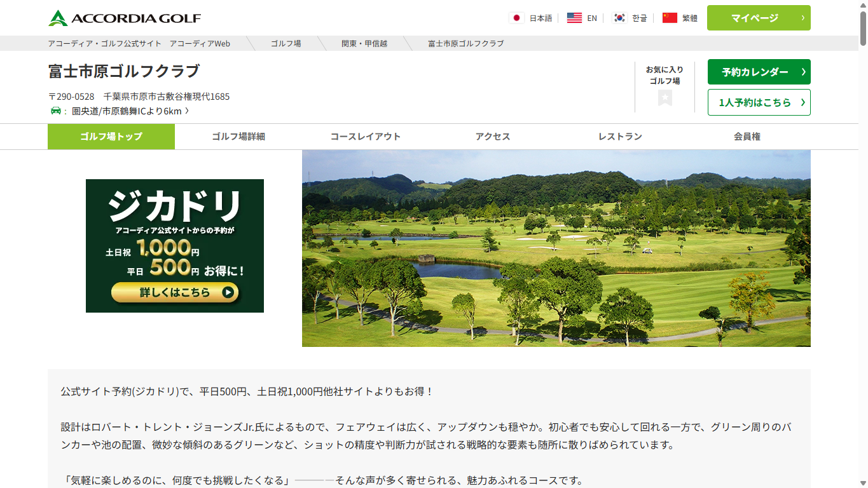
Task: Select 会員権 tab
Action: point(747,137)
